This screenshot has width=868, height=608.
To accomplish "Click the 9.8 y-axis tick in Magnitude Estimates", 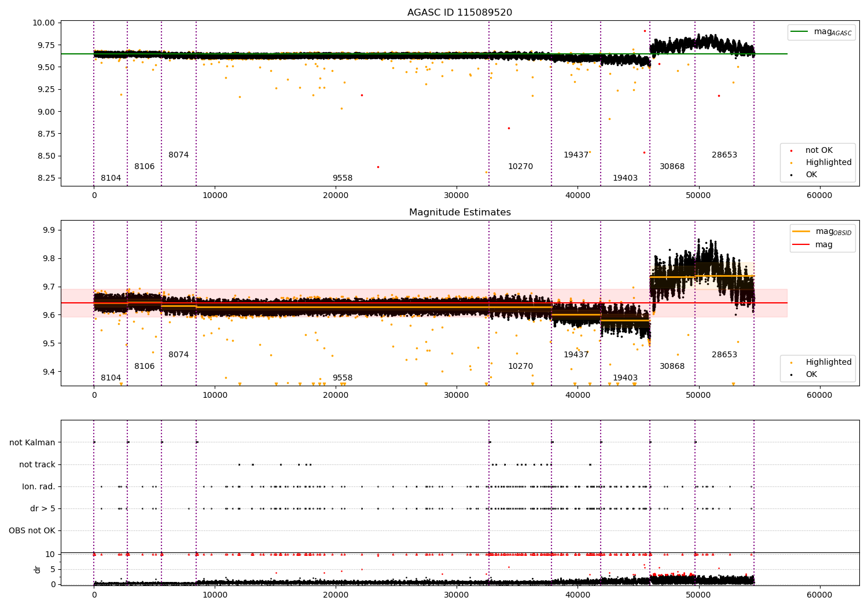I will pyautogui.click(x=49, y=259).
